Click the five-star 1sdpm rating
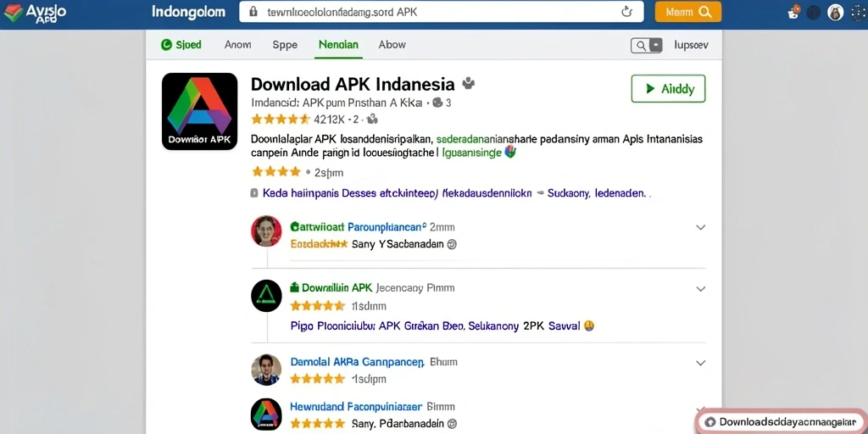Viewport: 868px width, 434px height. pos(337,379)
